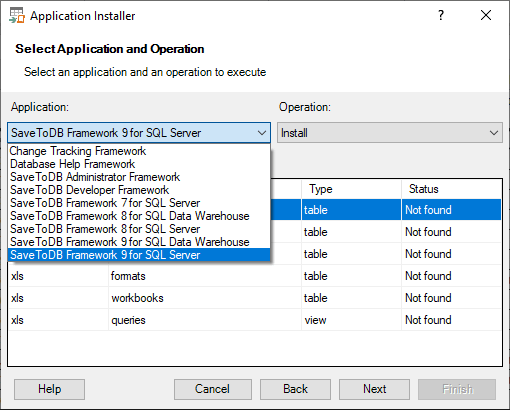
Task: Select Database Help Framework option
Action: [139, 164]
